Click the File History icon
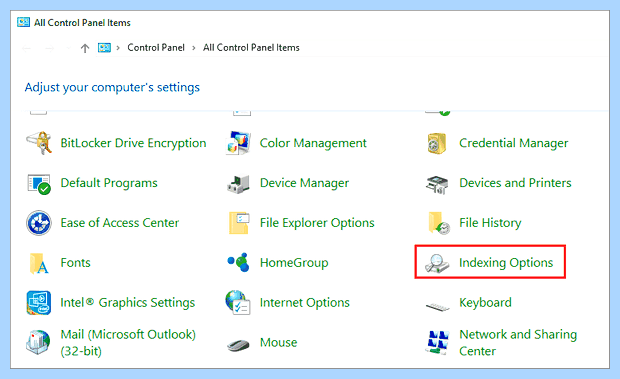 pyautogui.click(x=439, y=223)
